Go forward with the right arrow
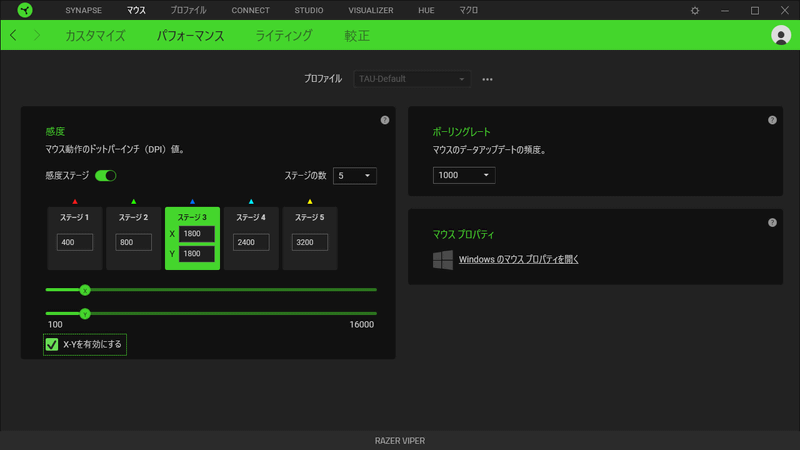800x450 pixels. pyautogui.click(x=37, y=35)
